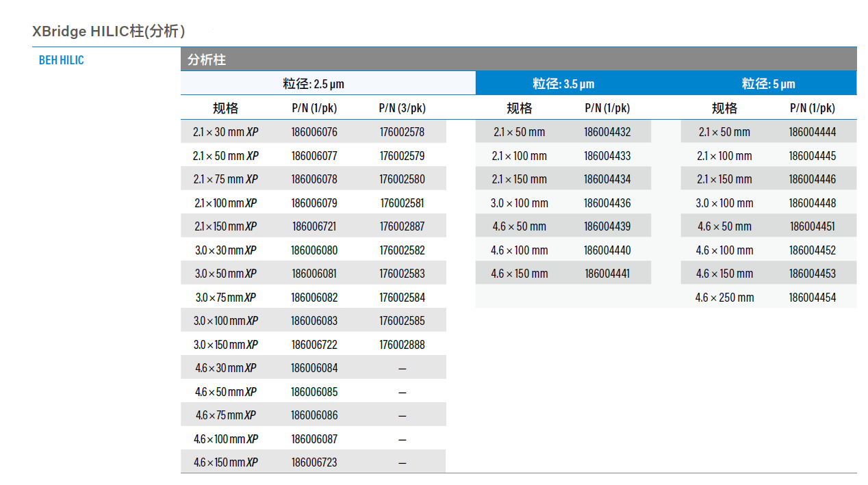This screenshot has height=485, width=868.
Task: Click part number 186004451
Action: click(x=813, y=226)
